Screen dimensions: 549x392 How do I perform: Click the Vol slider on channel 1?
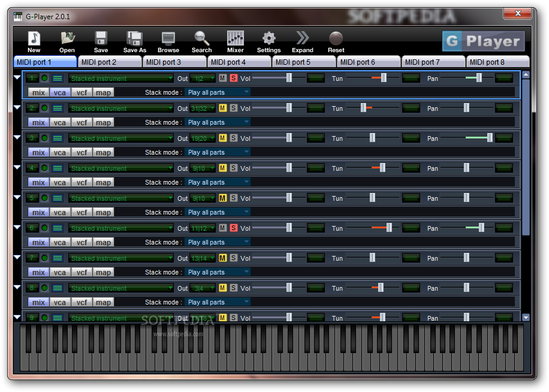pyautogui.click(x=278, y=78)
